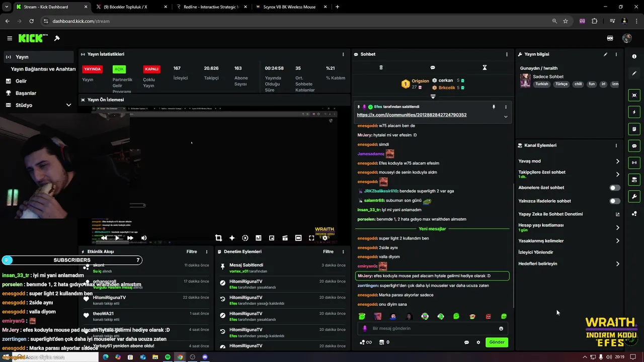Click the taskbar volume icon

click(x=609, y=357)
